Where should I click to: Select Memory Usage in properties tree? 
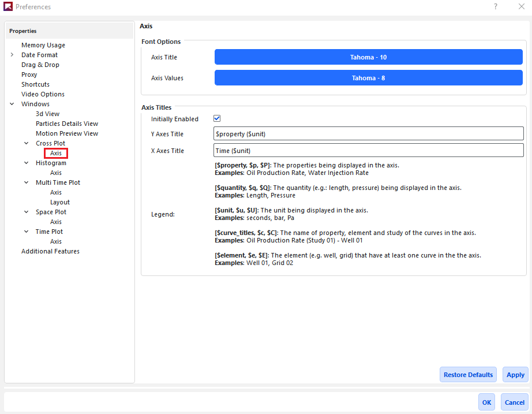point(43,45)
